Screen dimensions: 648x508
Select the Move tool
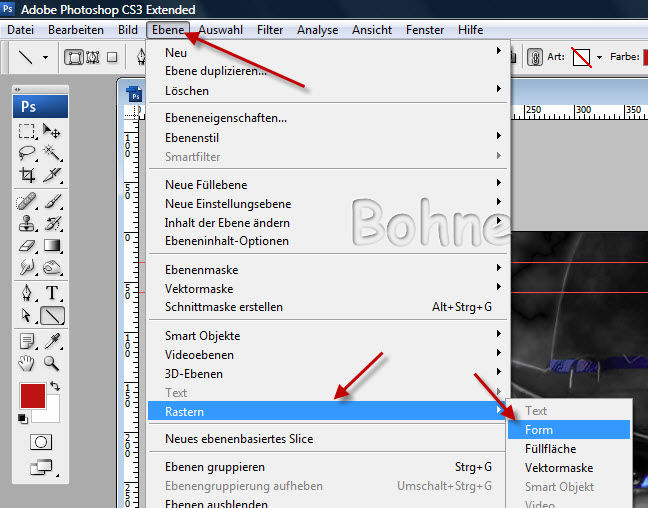click(52, 131)
